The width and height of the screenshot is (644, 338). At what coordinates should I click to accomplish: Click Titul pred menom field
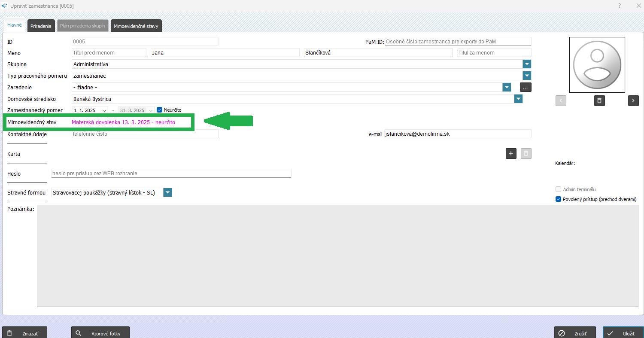109,53
